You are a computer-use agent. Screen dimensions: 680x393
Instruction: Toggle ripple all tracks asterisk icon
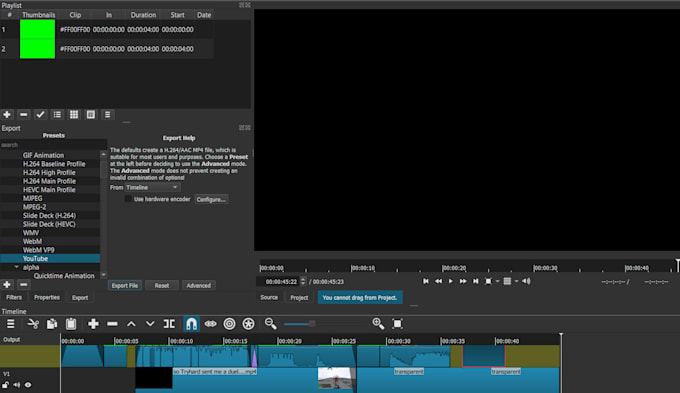point(248,324)
